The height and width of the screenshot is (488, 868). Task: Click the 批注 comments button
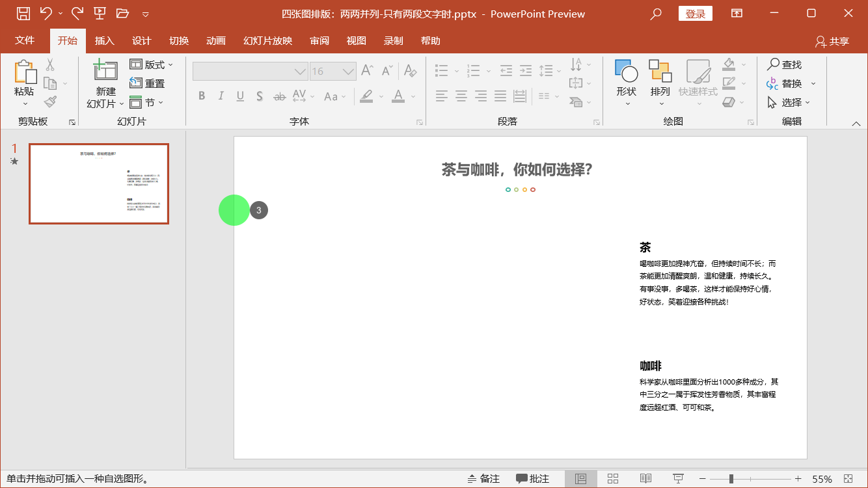pos(532,479)
